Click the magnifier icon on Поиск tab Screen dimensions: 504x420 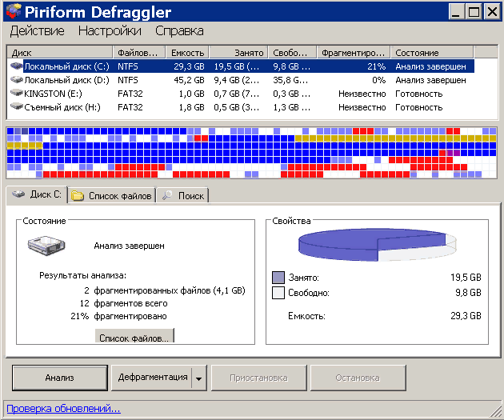pyautogui.click(x=167, y=195)
